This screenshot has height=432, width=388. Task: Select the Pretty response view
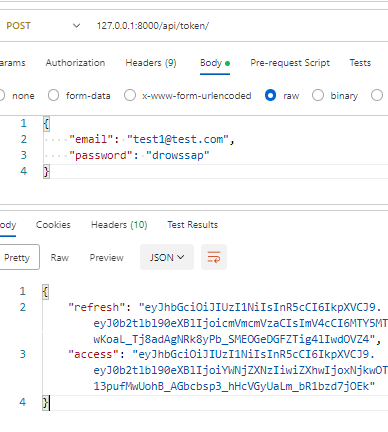19,257
